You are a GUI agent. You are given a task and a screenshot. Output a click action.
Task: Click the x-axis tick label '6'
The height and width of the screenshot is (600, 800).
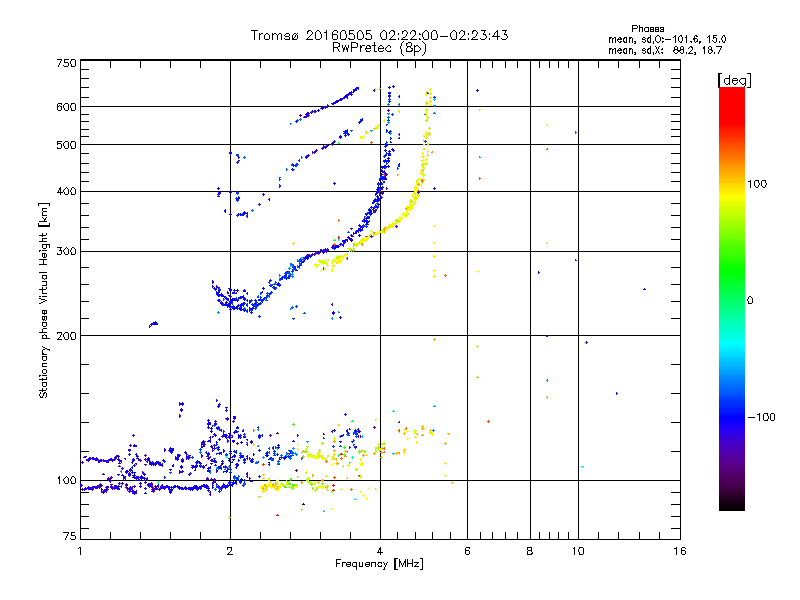[467, 551]
